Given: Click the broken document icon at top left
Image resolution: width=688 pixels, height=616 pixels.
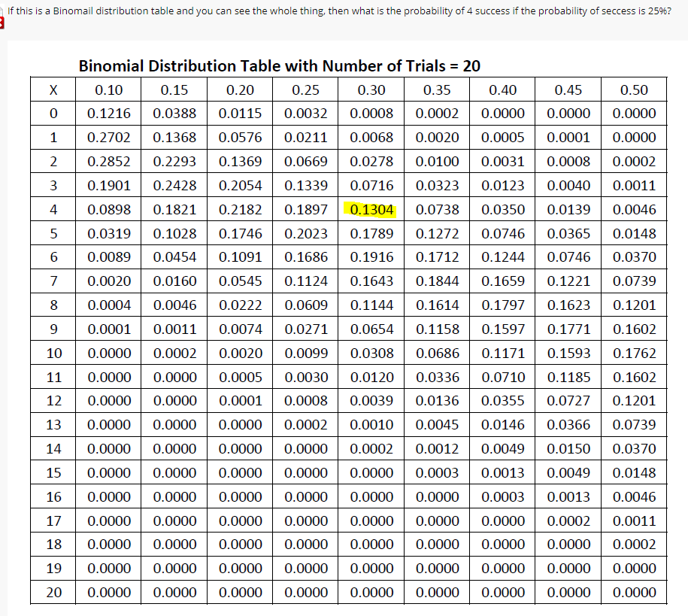Looking at the screenshot, I should pyautogui.click(x=3, y=21).
